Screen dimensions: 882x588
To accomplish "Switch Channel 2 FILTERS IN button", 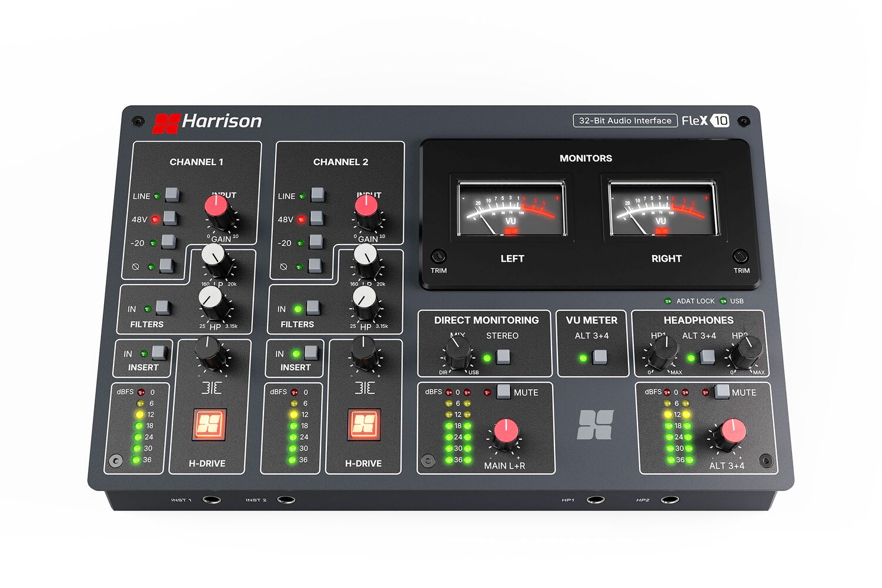I will pos(313,308).
